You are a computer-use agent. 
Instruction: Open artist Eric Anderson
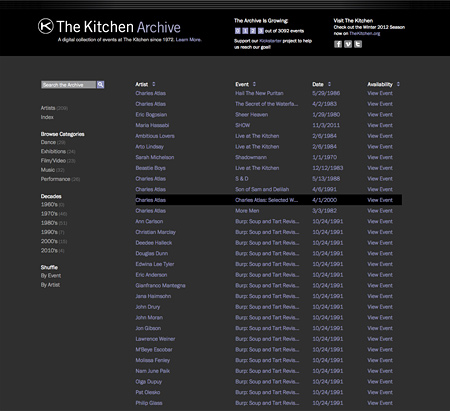click(151, 275)
